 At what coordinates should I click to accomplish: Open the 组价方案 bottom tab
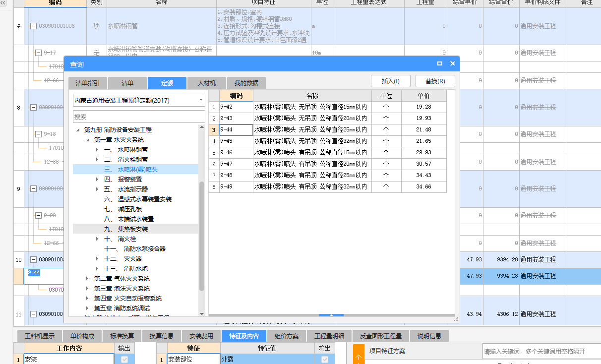pos(287,336)
